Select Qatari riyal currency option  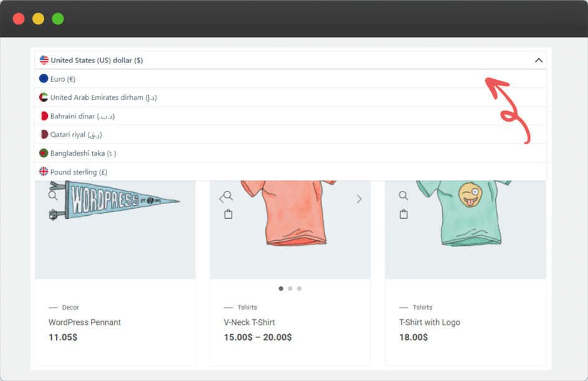[x=76, y=135]
